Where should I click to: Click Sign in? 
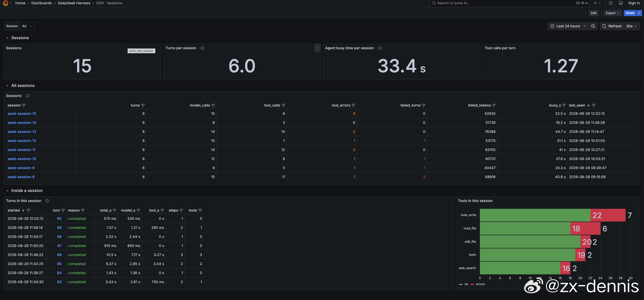click(x=634, y=3)
